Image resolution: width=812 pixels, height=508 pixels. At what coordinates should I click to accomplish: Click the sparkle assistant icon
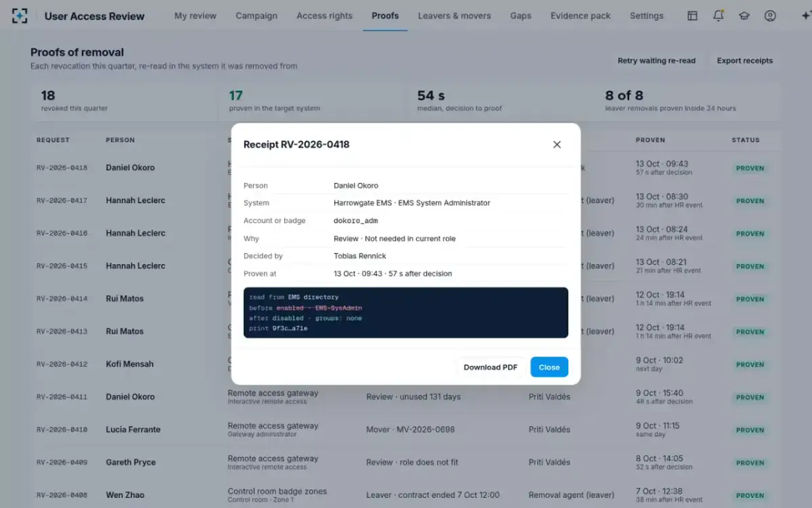[x=805, y=16]
